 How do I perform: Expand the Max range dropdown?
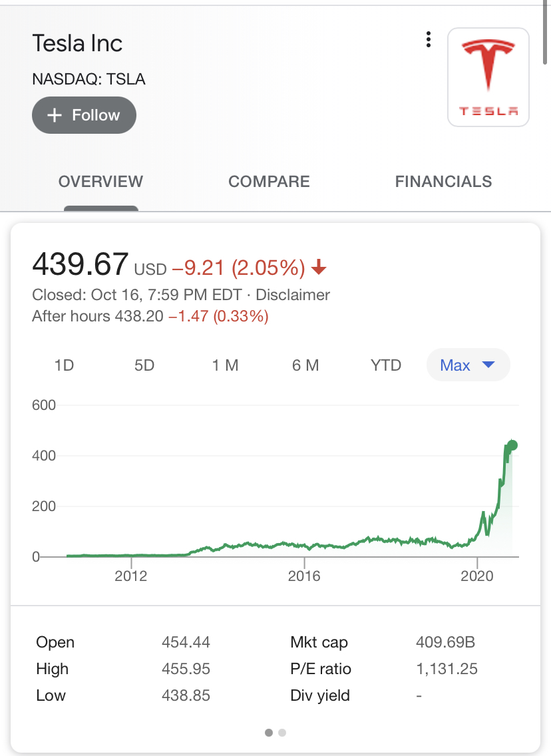click(x=468, y=365)
